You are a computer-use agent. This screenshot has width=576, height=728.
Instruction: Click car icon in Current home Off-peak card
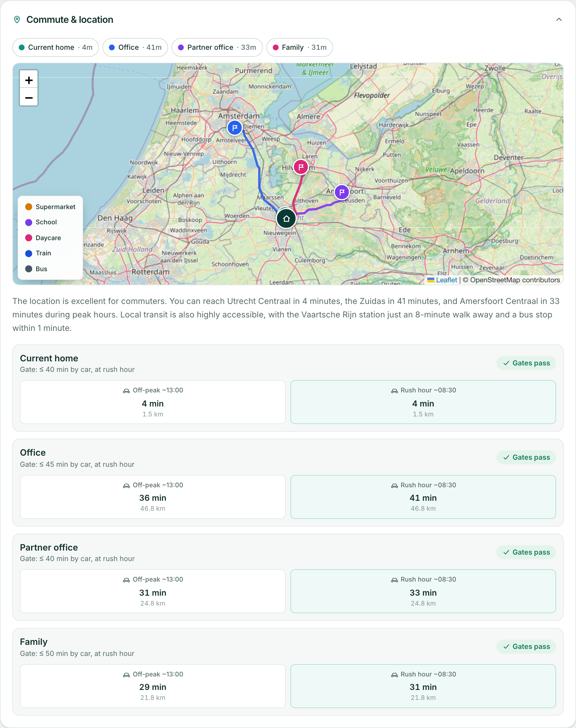pos(126,391)
